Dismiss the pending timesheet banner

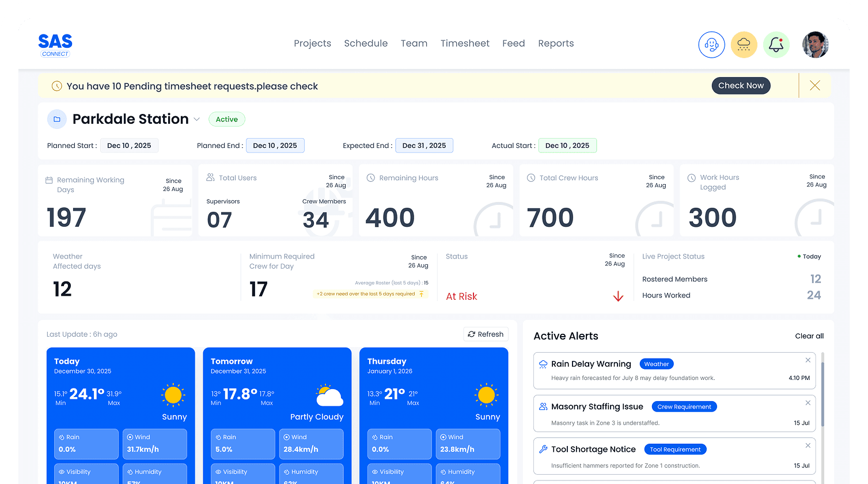click(x=814, y=85)
